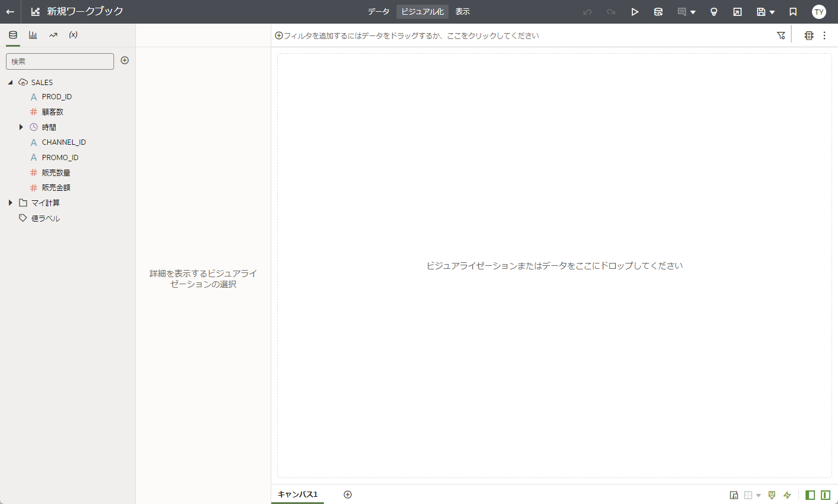Open Auto Insights lightbulb icon
Image resolution: width=838 pixels, height=504 pixels.
click(714, 12)
